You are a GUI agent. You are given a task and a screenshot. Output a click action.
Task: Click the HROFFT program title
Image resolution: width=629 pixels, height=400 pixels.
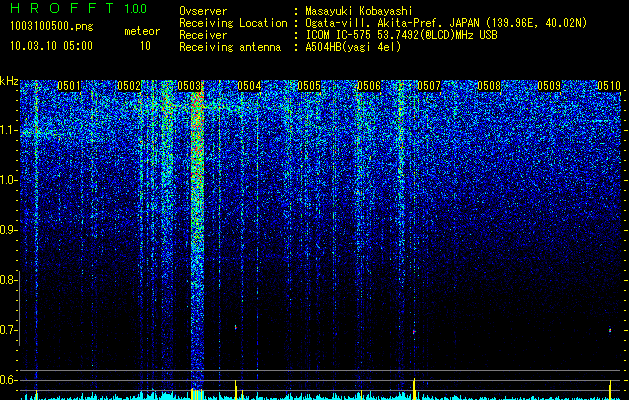[63, 8]
